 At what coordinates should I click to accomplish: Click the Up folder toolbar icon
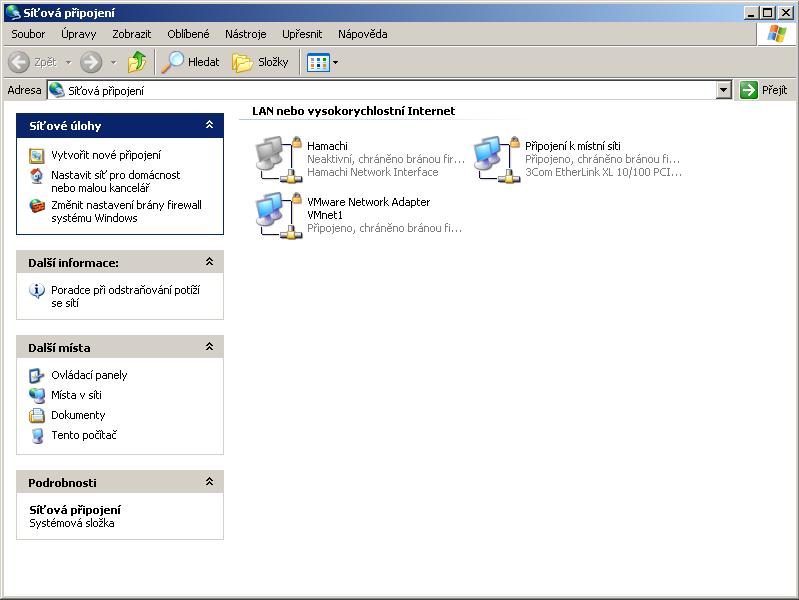tap(137, 62)
